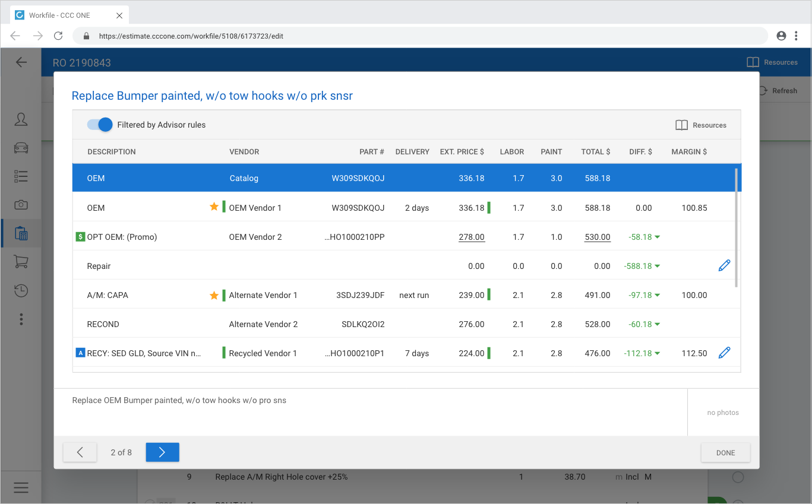Expand diff arrow on RECOND row
812x504 pixels.
(658, 325)
